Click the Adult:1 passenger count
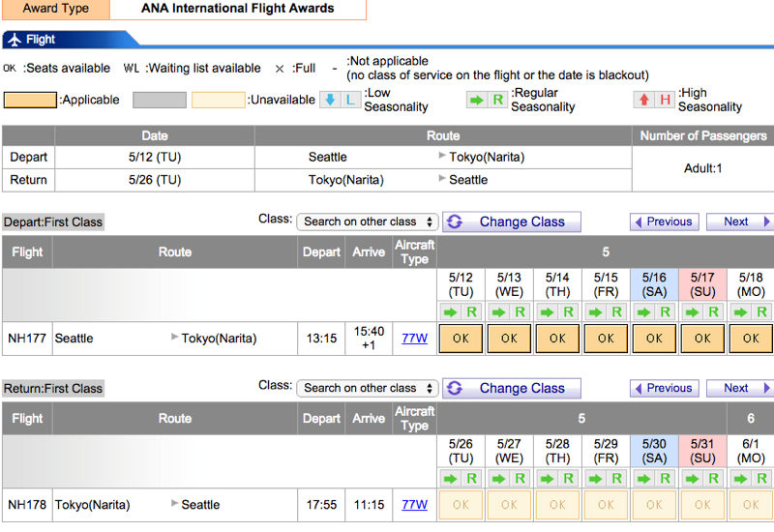The image size is (774, 532). tap(702, 168)
